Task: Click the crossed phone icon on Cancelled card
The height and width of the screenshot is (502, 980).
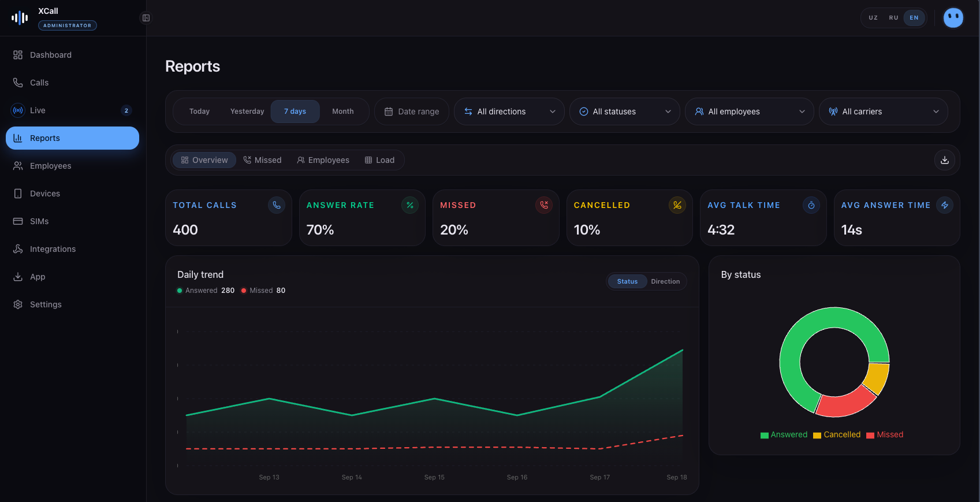Action: [677, 205]
